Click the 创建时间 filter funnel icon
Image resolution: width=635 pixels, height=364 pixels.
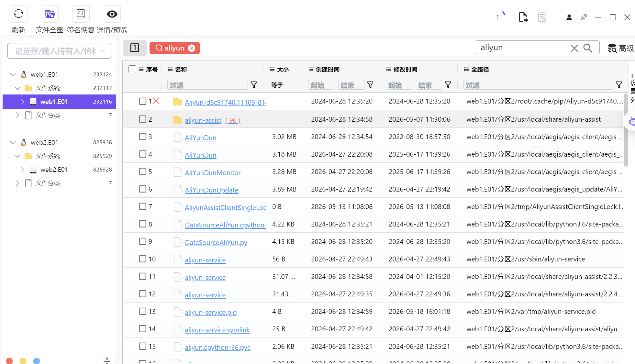click(x=371, y=85)
